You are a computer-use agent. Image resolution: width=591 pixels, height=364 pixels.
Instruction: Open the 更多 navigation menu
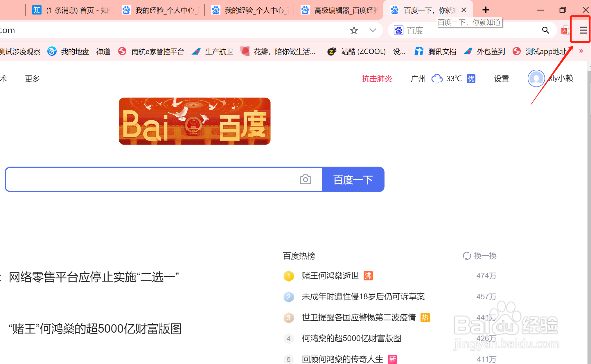click(32, 79)
